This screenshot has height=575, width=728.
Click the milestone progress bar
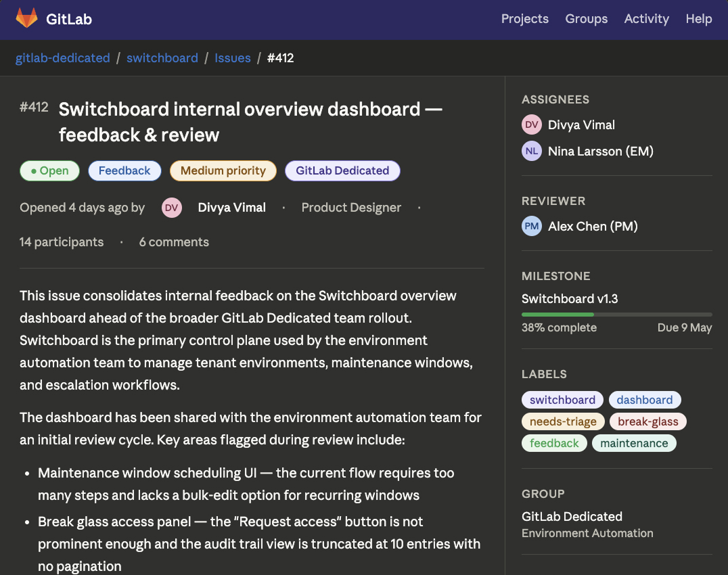[x=616, y=315]
